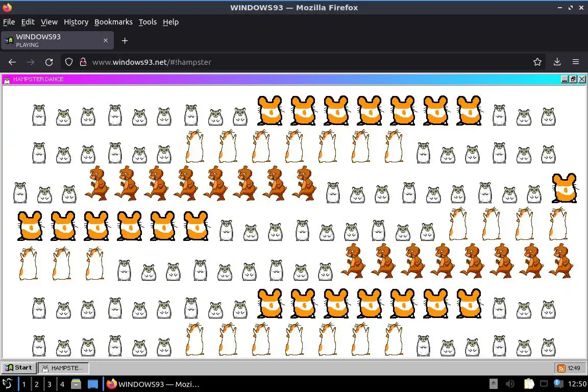Screen dimensions: 588x392
Task: Open the Bookmarks menu
Action: 113,22
